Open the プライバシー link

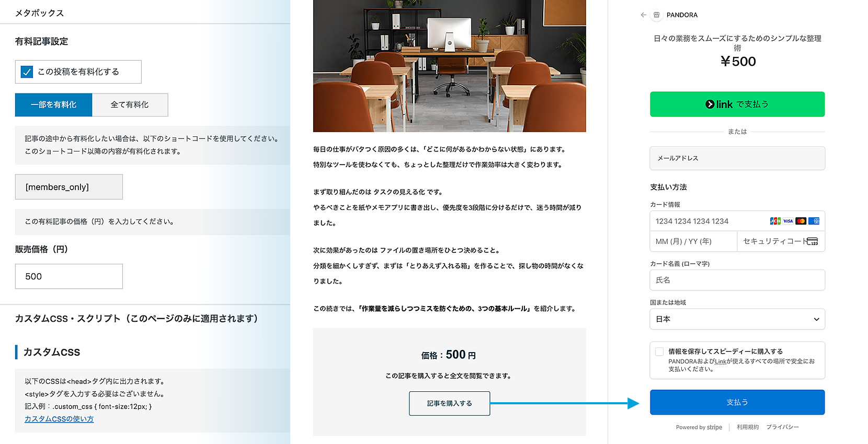click(783, 427)
